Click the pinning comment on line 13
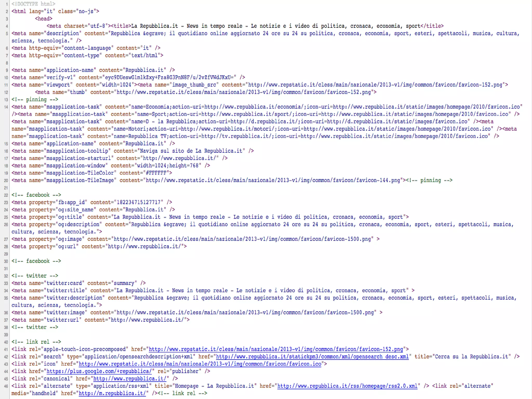This screenshot has width=532, height=399. [35, 99]
